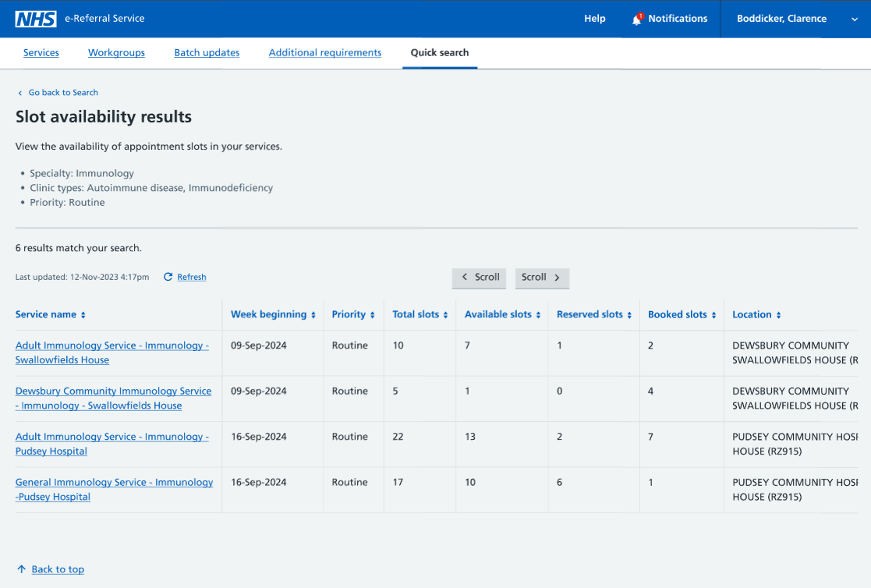
Task: Click Routine in the Dewsbury Community row
Action: [x=350, y=391]
